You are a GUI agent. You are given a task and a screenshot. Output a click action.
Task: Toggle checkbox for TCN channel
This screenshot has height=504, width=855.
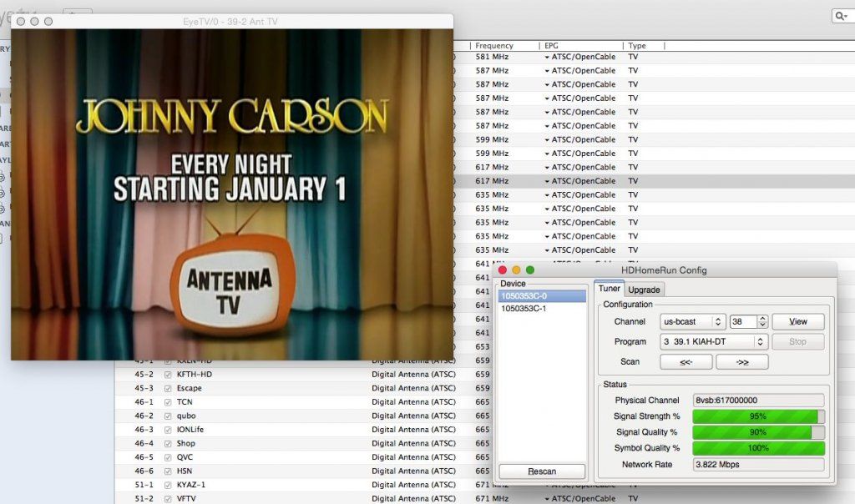tap(168, 402)
